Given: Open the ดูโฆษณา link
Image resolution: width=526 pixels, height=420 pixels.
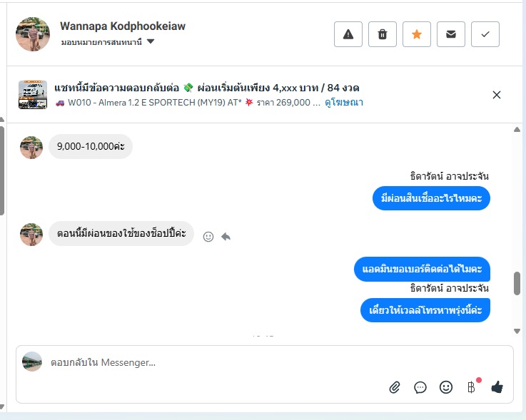Looking at the screenshot, I should pos(344,102).
